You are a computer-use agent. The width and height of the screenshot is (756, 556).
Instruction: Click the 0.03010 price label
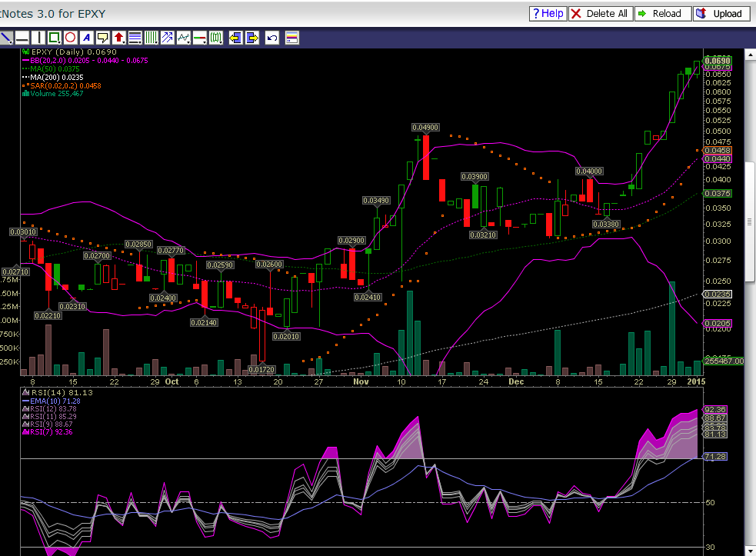pos(23,232)
